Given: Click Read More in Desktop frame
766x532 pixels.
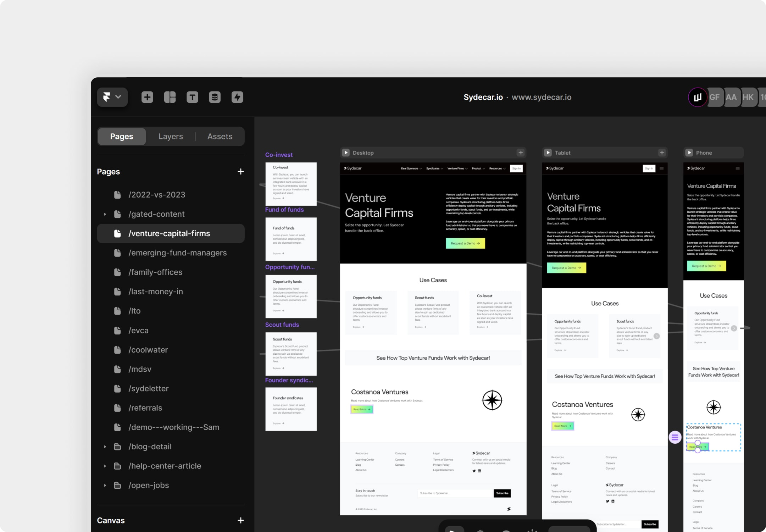Looking at the screenshot, I should (x=362, y=409).
